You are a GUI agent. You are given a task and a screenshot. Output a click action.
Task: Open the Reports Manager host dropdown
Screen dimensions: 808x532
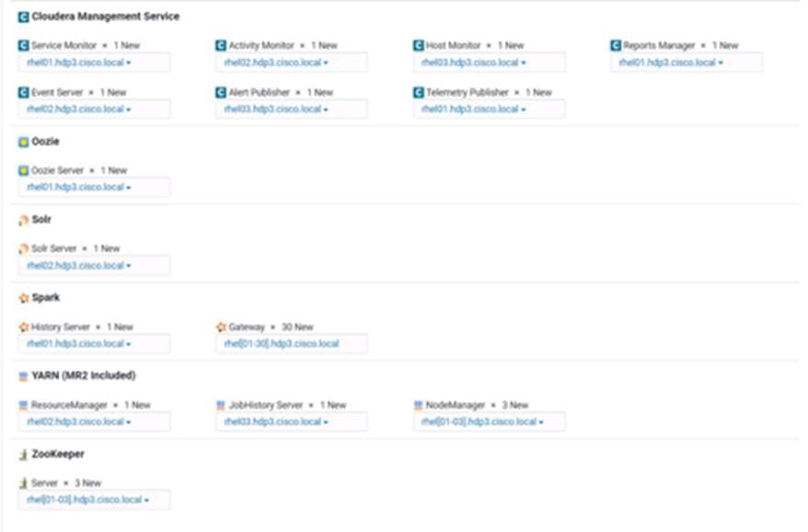pos(687,63)
